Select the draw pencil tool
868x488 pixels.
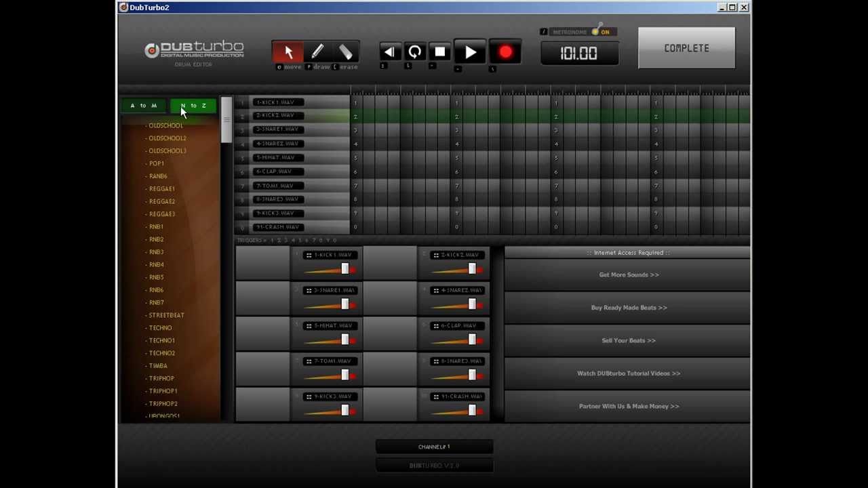tap(317, 52)
